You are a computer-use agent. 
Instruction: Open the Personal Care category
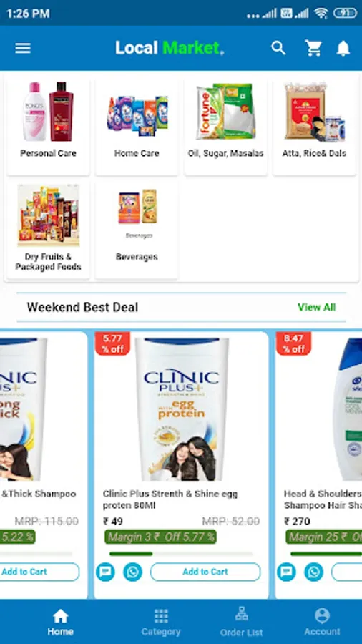coord(48,125)
